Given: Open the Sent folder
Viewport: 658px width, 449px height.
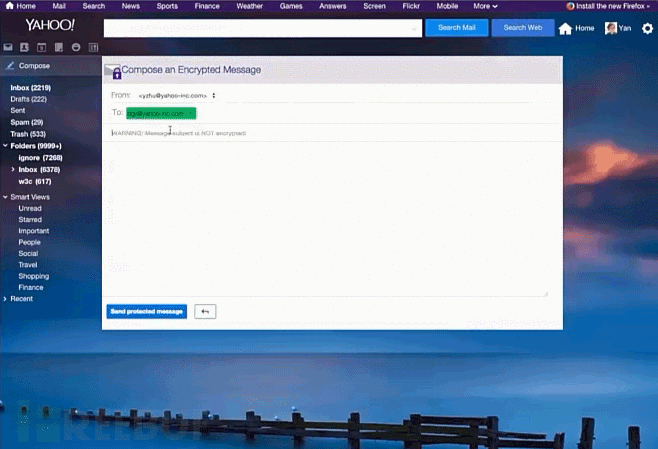Looking at the screenshot, I should [x=18, y=110].
